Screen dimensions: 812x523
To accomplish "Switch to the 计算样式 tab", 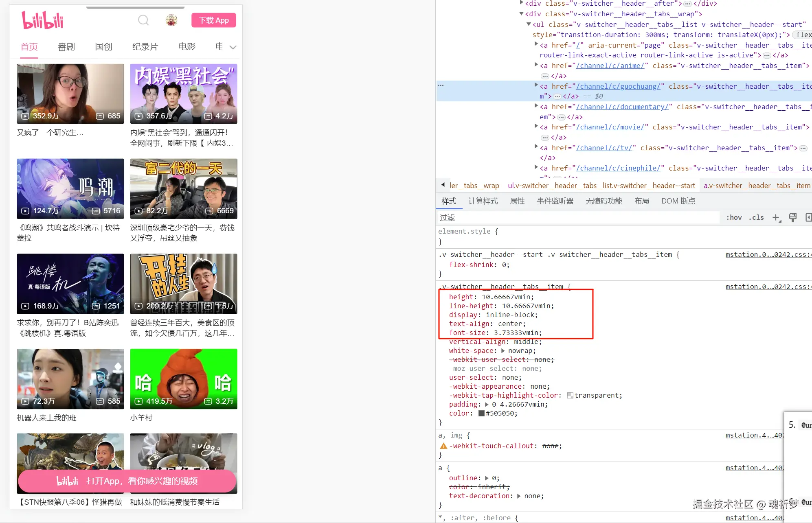I will (x=483, y=201).
